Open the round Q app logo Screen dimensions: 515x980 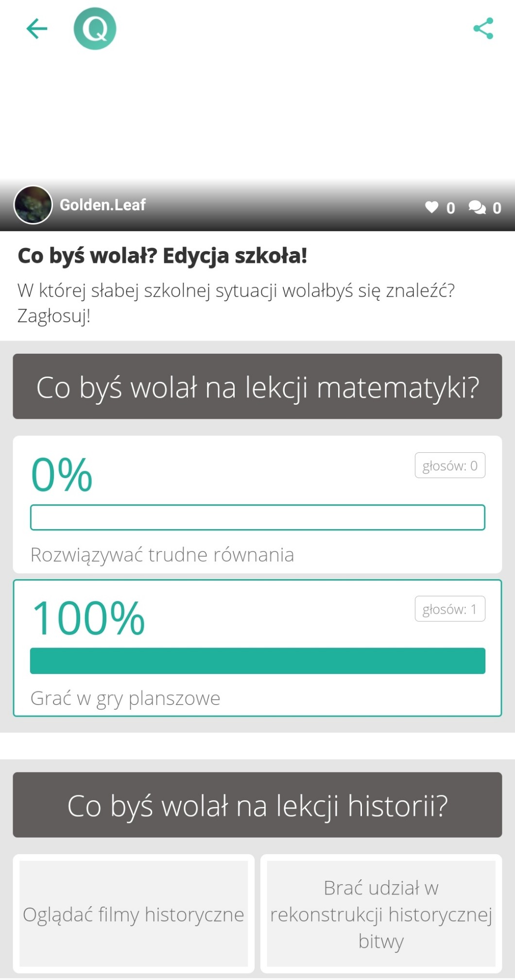click(95, 29)
